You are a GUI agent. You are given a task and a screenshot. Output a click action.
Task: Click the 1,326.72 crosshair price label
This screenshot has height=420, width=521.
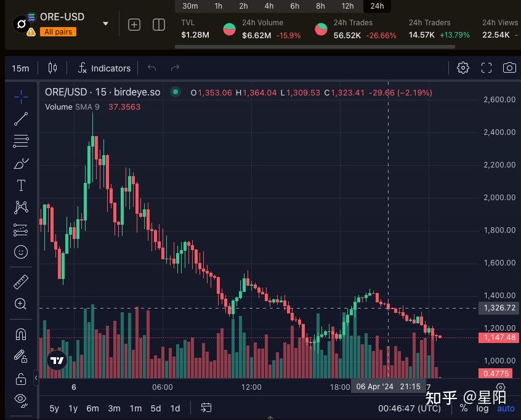(x=499, y=308)
